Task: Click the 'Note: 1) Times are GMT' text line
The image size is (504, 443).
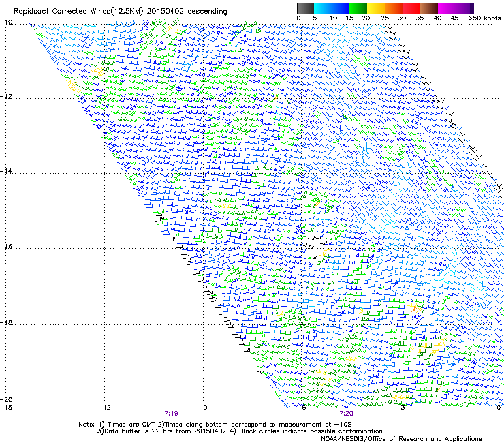Action: [x=215, y=425]
